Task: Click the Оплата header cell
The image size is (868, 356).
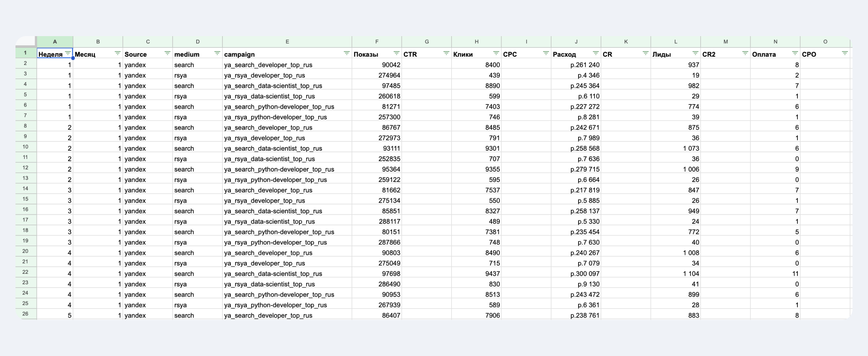Action: (775, 53)
